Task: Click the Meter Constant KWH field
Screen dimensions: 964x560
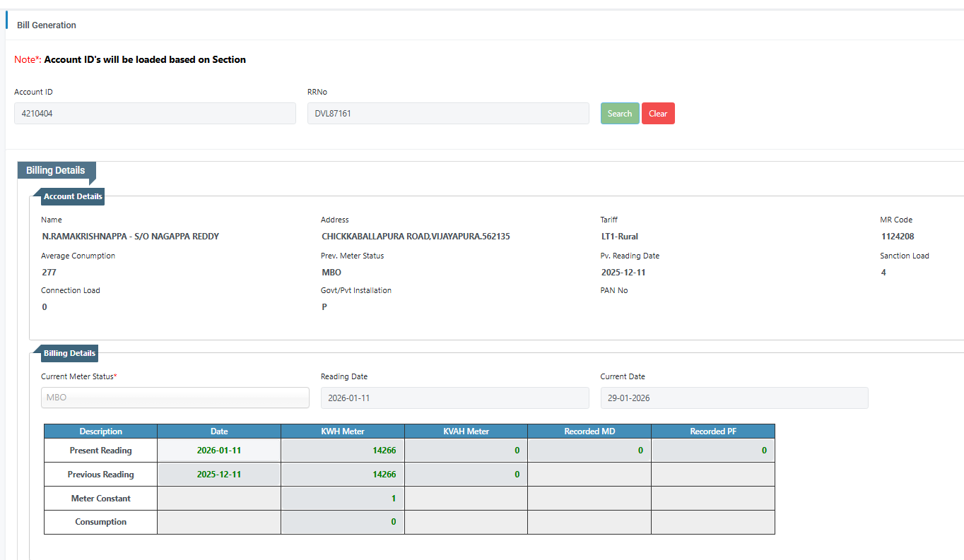Action: click(343, 499)
